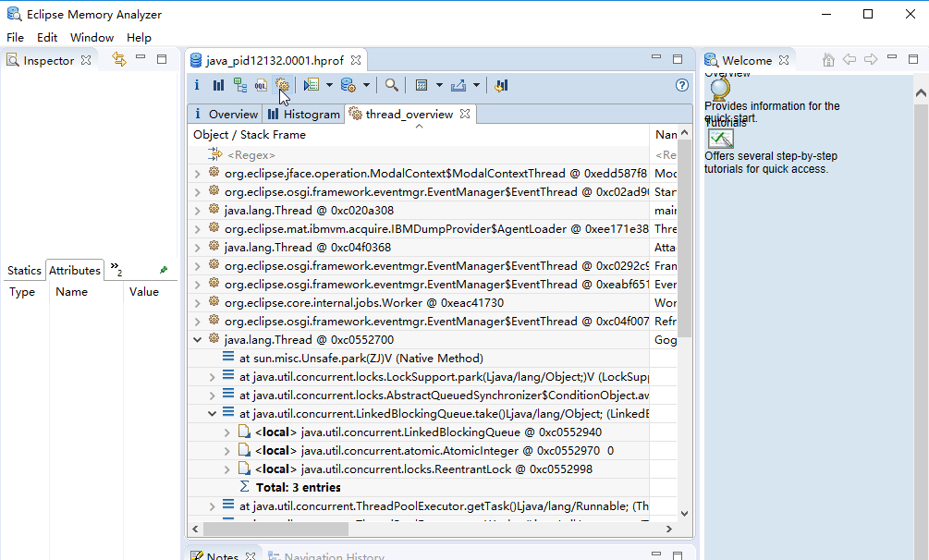Sort by the Object / Stack Frame column header
929x560 pixels.
coord(419,135)
